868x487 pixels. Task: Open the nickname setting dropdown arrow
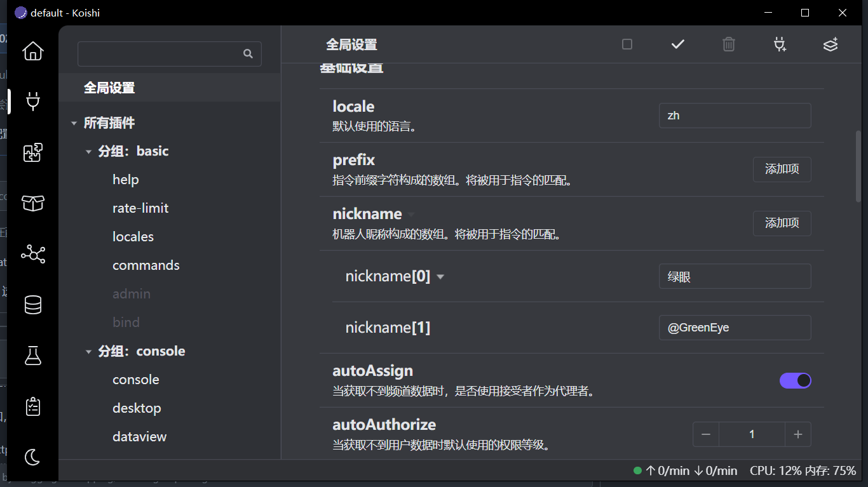(411, 215)
